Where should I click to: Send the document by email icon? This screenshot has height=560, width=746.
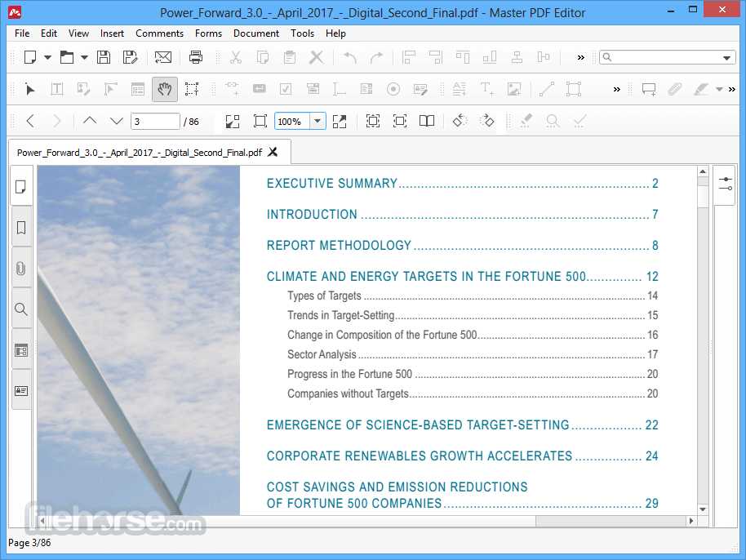tap(162, 58)
